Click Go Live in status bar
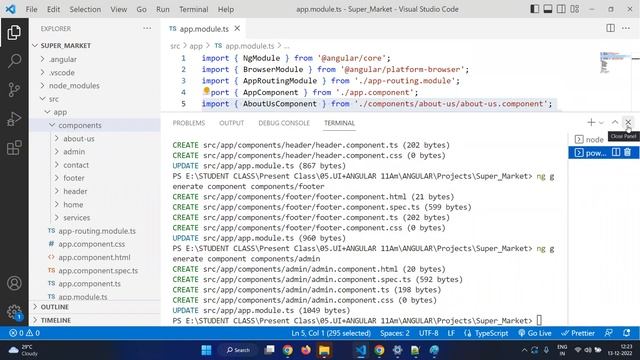640x360 pixels. click(535, 333)
